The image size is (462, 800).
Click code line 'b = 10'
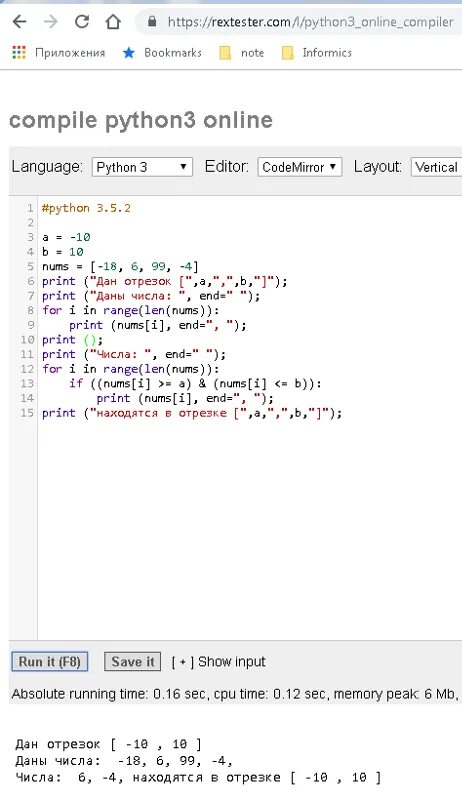(63, 252)
